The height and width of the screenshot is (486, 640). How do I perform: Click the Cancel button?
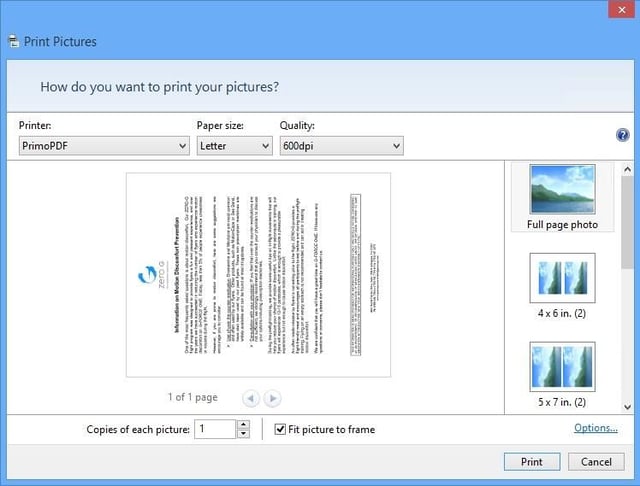pos(596,462)
